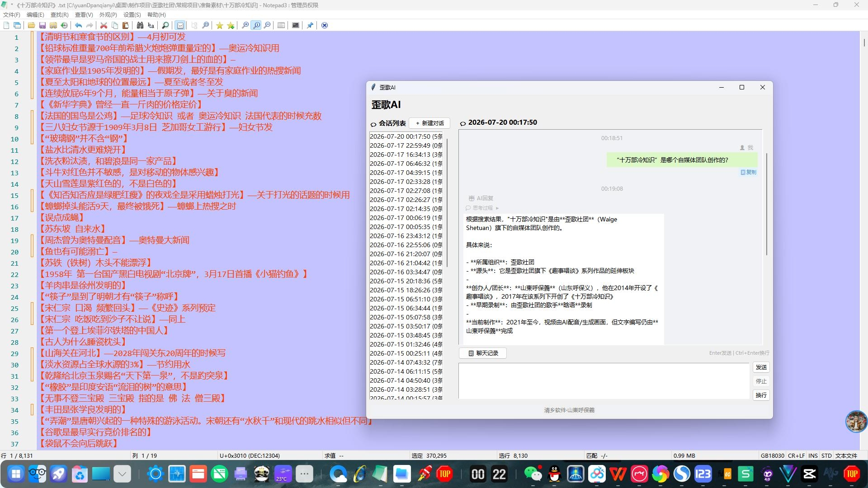Image resolution: width=868 pixels, height=488 pixels.
Task: Click the Redo arrow icon in toolbar
Action: pos(90,25)
